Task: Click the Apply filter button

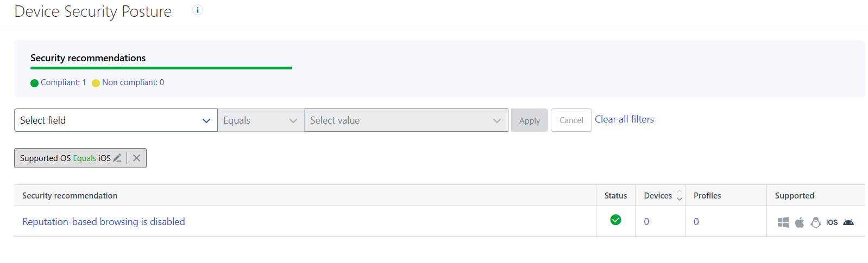Action: (530, 120)
